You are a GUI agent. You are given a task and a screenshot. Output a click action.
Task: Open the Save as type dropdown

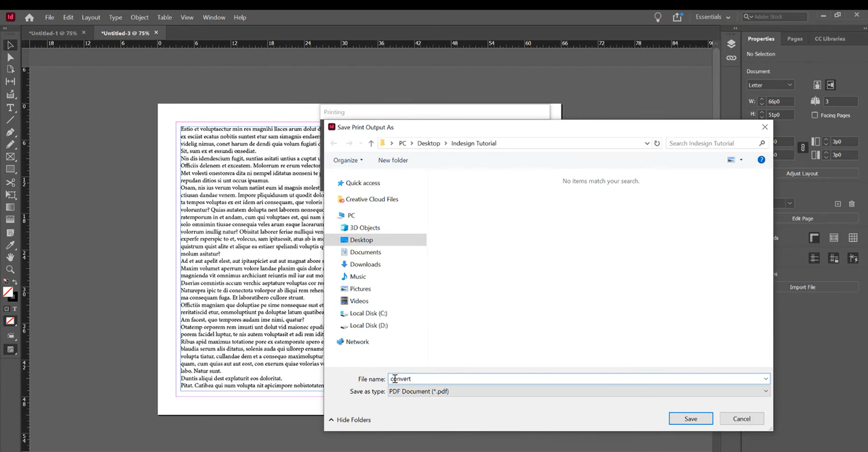pos(579,391)
